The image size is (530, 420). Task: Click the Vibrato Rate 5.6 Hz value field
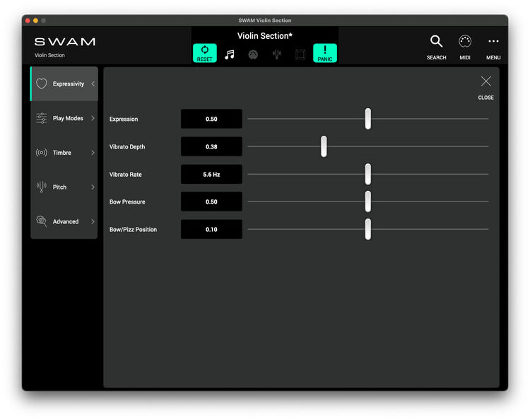[211, 174]
